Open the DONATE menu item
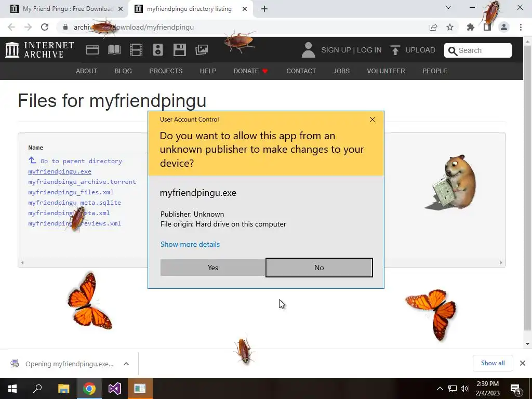The image size is (532, 399). [x=251, y=71]
